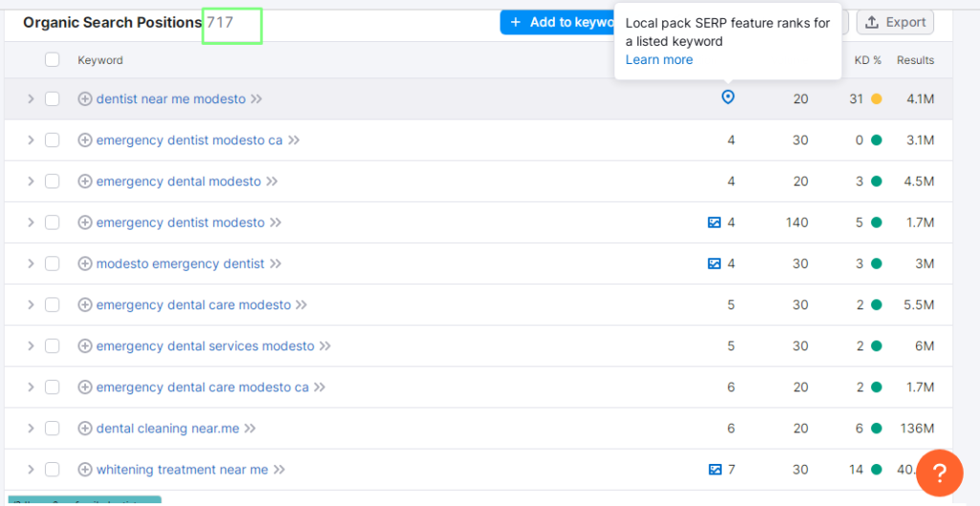
Task: Click the local pack pin icon
Action: 727,98
